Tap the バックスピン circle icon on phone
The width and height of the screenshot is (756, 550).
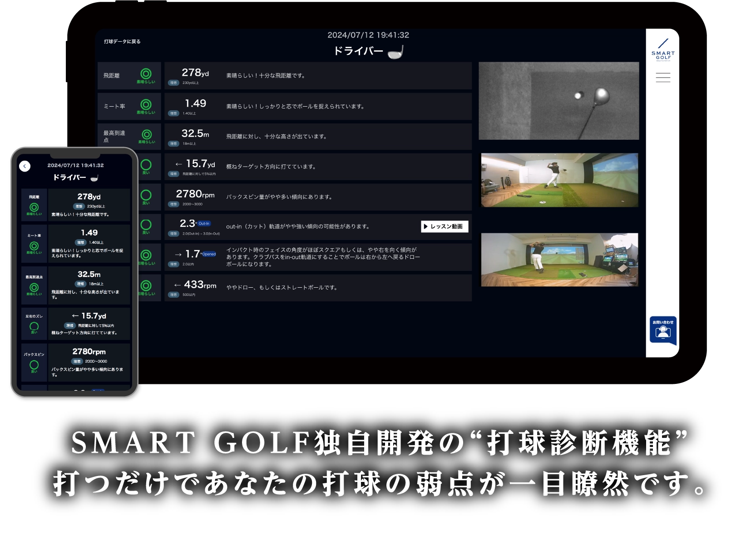click(x=34, y=365)
